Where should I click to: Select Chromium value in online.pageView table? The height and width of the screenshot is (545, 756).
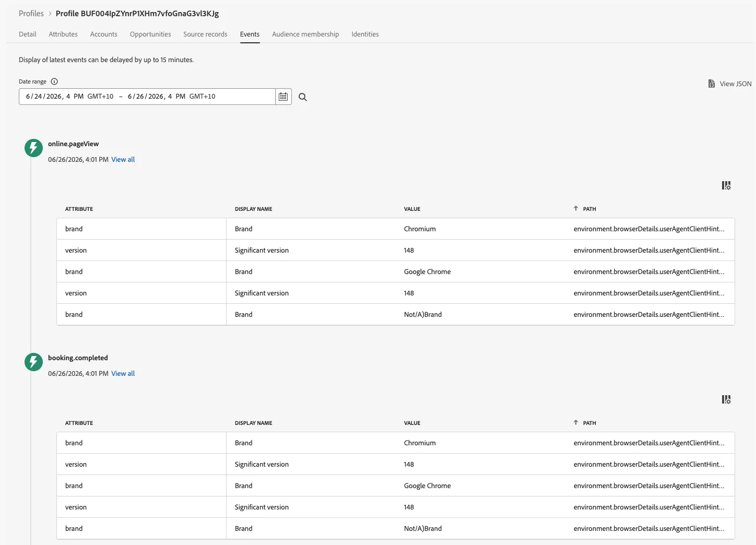pos(420,229)
